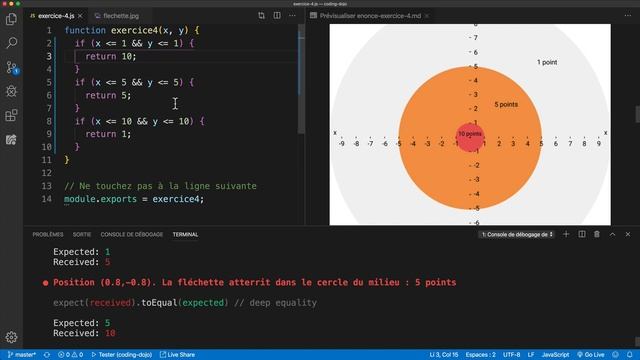
Task: Click the open changes icon in editor toolbar
Action: 261,16
